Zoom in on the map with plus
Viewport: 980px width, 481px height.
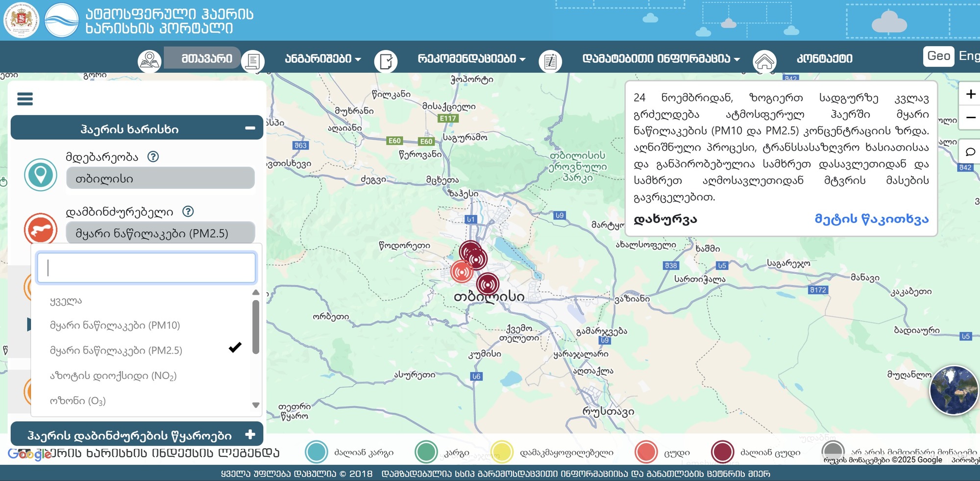(970, 94)
